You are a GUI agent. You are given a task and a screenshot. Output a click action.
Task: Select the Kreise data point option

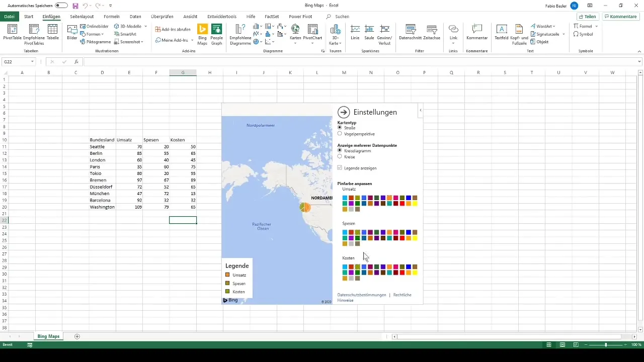340,156
